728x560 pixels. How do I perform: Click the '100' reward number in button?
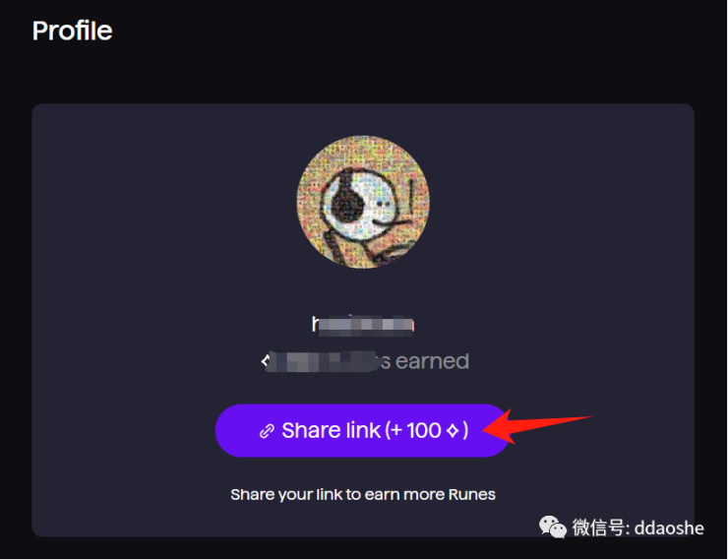(423, 431)
